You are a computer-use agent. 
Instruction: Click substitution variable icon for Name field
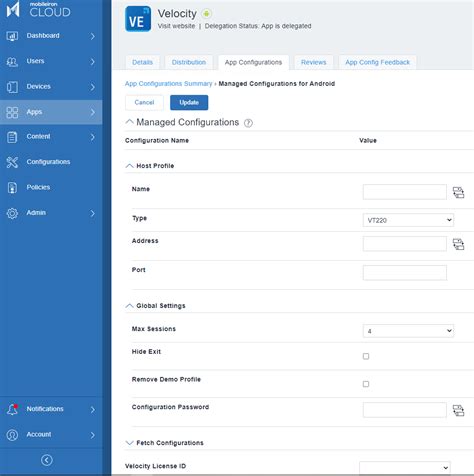coord(458,192)
